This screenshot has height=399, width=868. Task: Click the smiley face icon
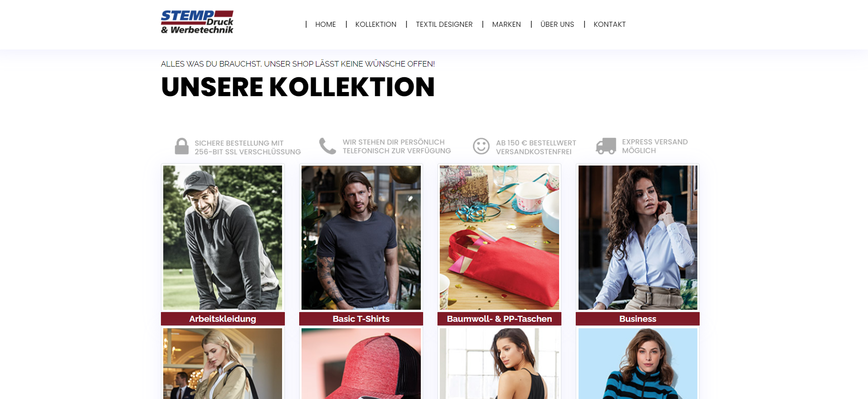(481, 146)
